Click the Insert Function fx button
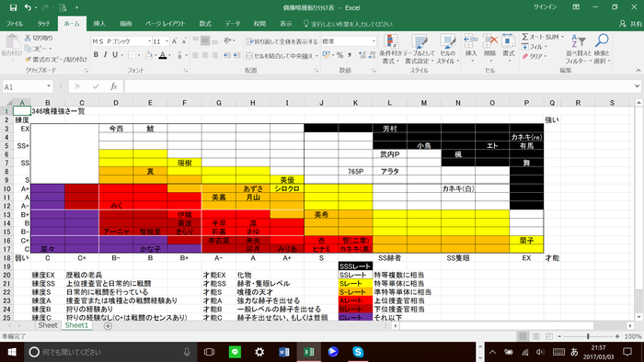644x362 pixels. [114, 86]
